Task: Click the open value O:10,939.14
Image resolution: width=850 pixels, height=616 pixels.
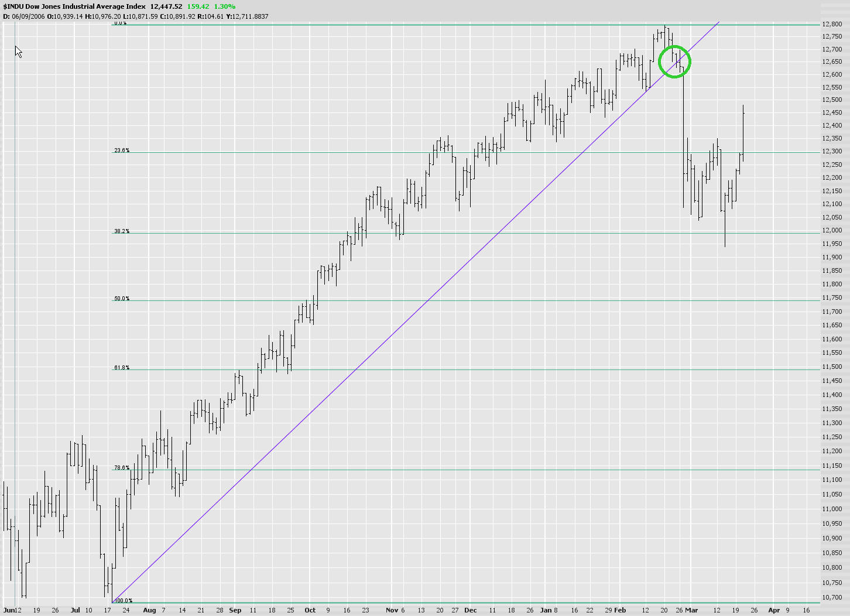Action: [65, 16]
